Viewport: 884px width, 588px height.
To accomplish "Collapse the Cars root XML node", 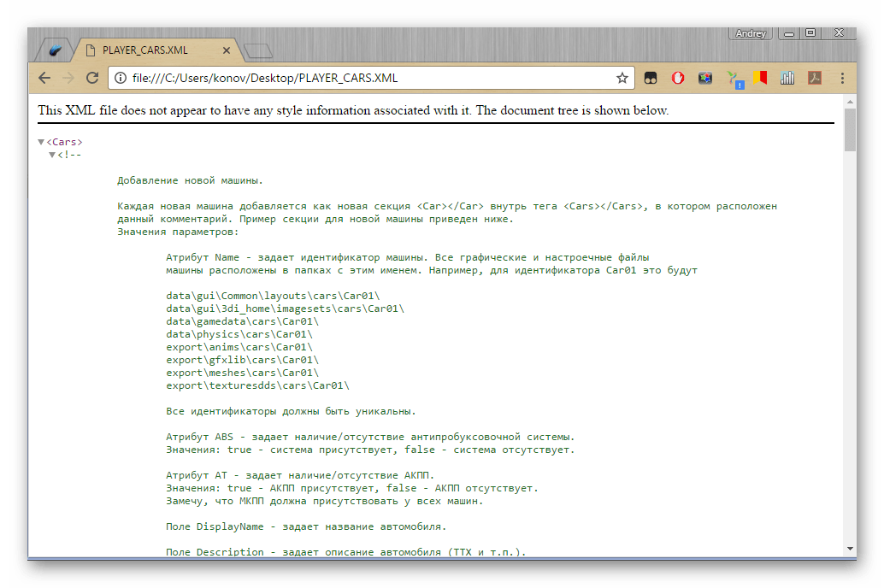I will coord(41,142).
